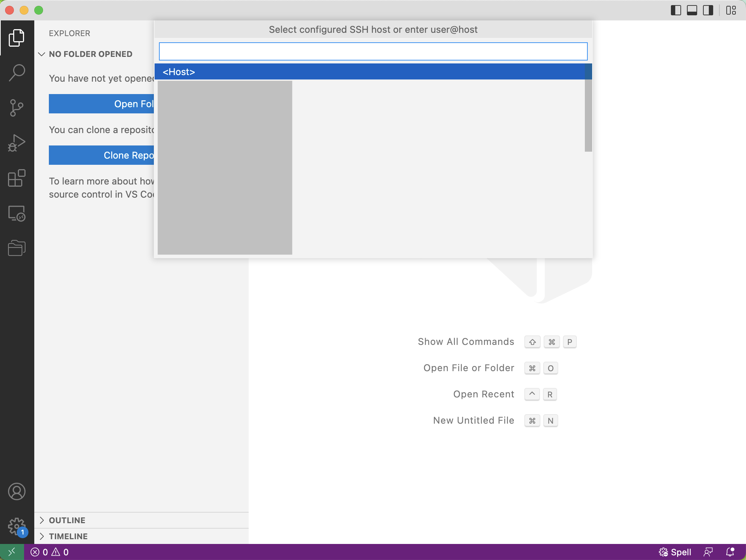The height and width of the screenshot is (560, 746).
Task: Click the notification bell icon
Action: tap(732, 551)
